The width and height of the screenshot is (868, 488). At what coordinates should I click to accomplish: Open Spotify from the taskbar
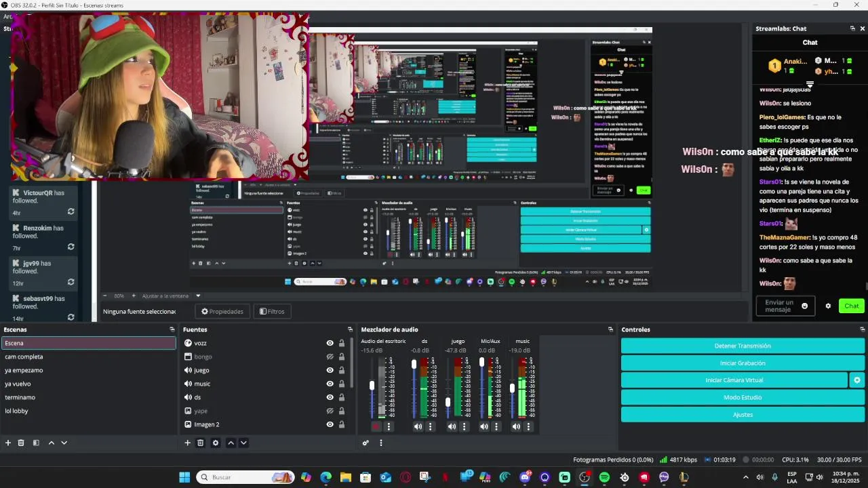click(x=604, y=477)
